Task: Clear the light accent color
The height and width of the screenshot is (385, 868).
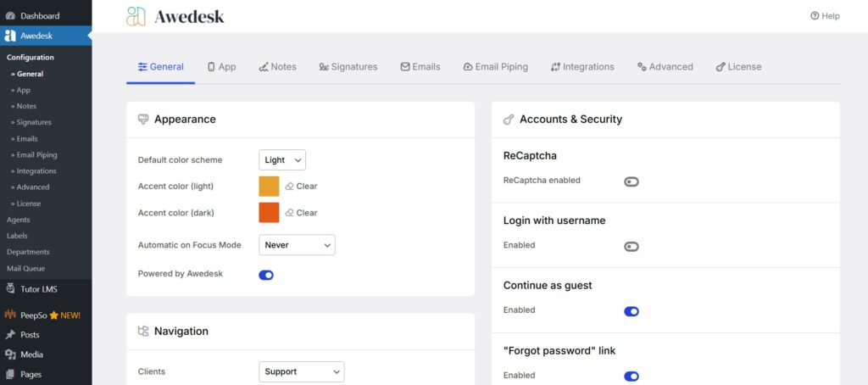Action: 301,187
